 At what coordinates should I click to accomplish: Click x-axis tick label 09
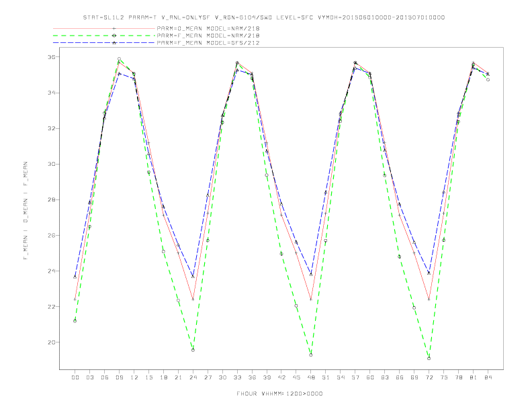coord(119,377)
